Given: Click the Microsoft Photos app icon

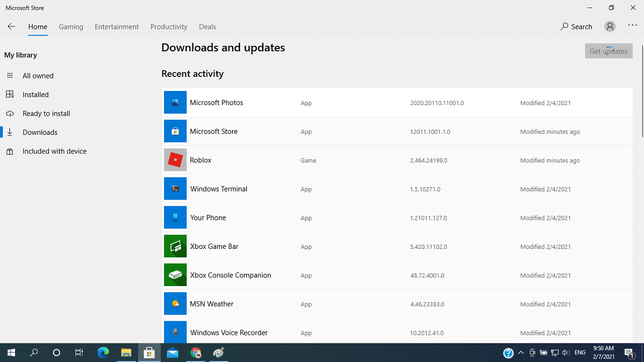Looking at the screenshot, I should 175,103.
